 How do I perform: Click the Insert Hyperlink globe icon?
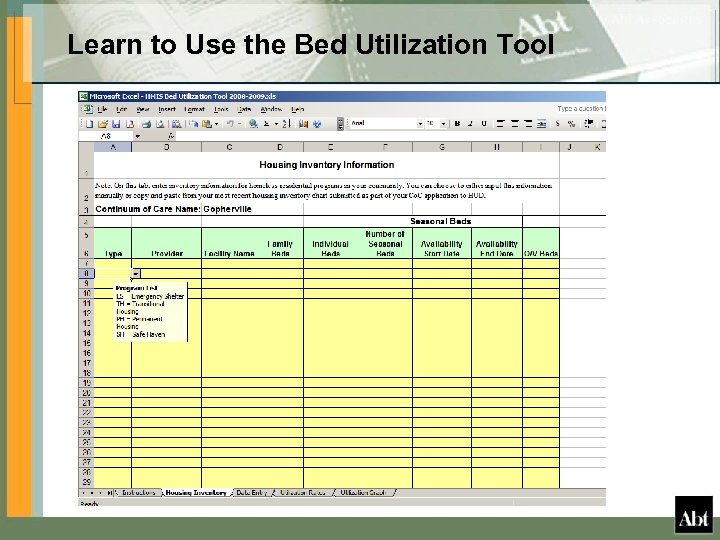[253, 124]
